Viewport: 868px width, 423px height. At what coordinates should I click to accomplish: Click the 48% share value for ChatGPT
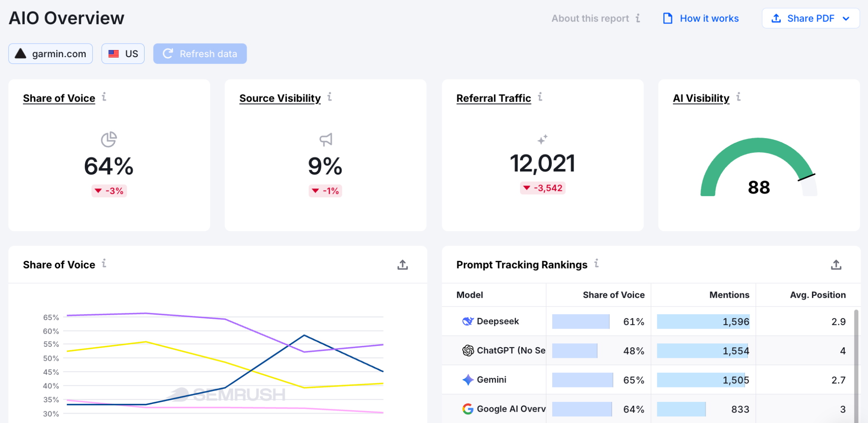[634, 351]
